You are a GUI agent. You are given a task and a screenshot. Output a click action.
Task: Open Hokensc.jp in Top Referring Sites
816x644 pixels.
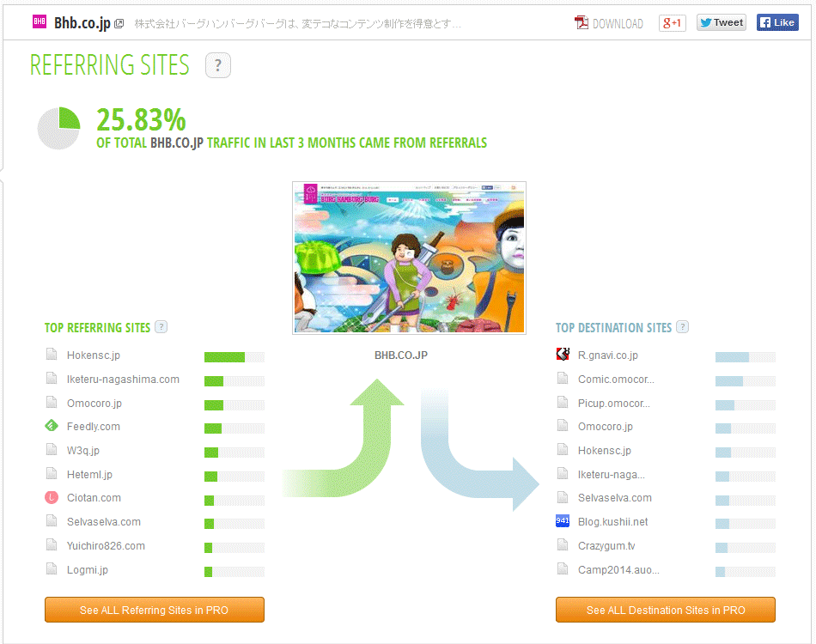93,355
